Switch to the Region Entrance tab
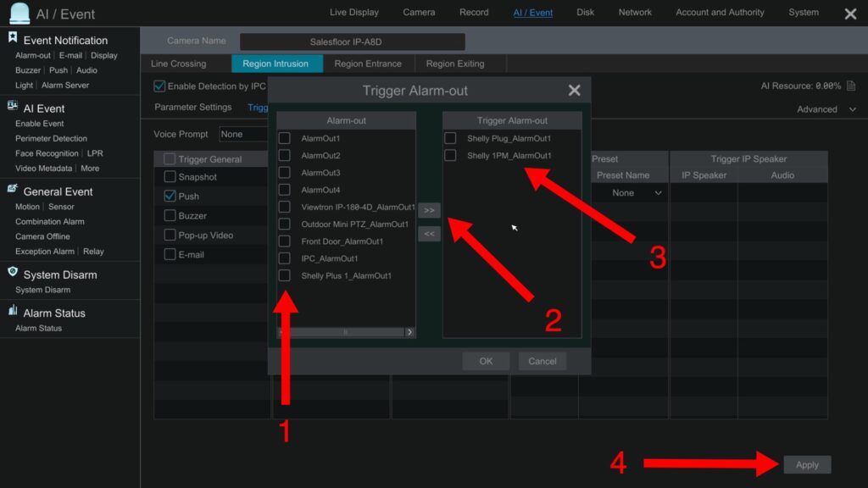Image resolution: width=868 pixels, height=488 pixels. (368, 64)
